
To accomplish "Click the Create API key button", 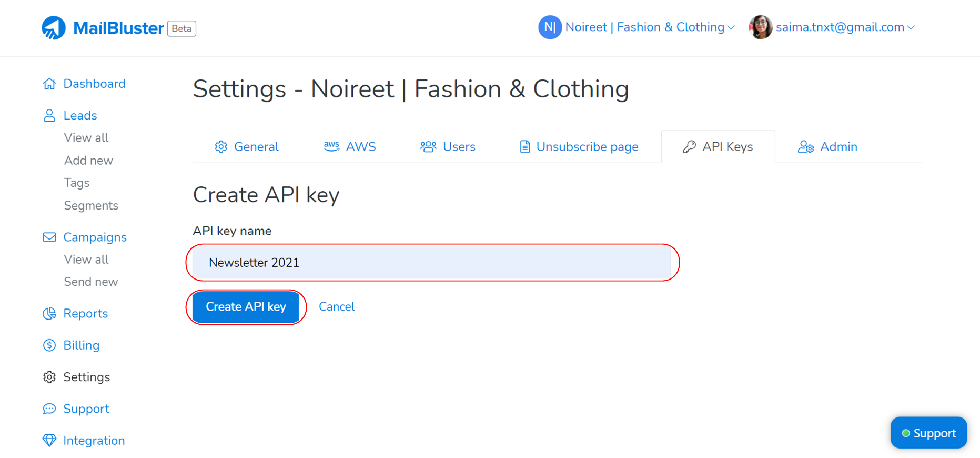I will click(x=246, y=307).
